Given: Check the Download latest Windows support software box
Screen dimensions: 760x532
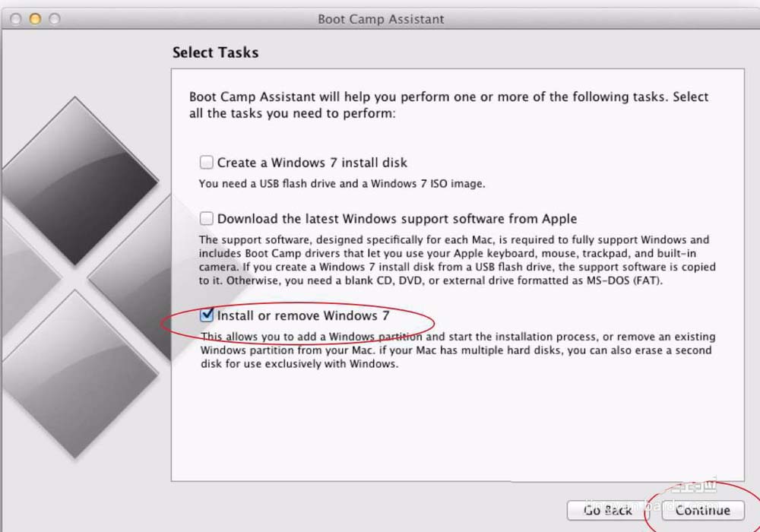Looking at the screenshot, I should [207, 218].
